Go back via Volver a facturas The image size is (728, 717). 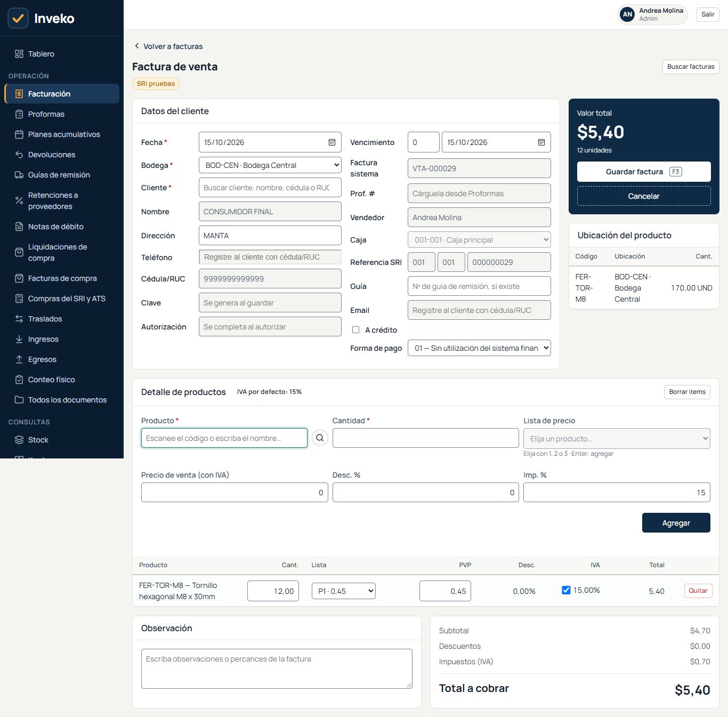[x=168, y=46]
